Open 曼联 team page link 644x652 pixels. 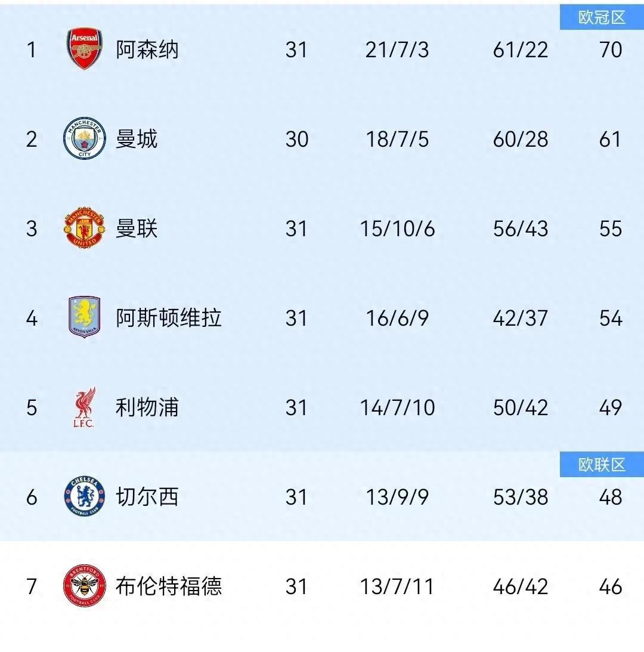tap(137, 228)
